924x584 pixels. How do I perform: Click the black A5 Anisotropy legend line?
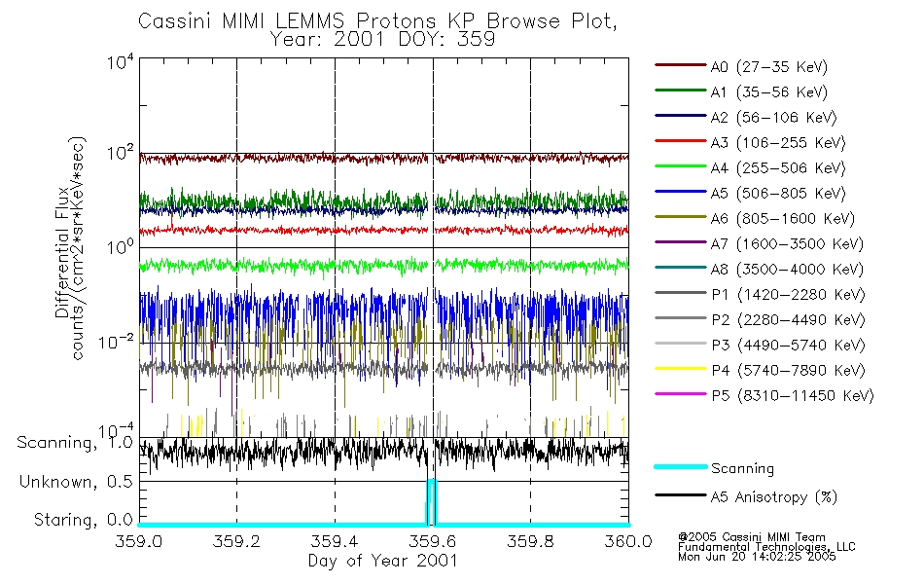pyautogui.click(x=681, y=494)
